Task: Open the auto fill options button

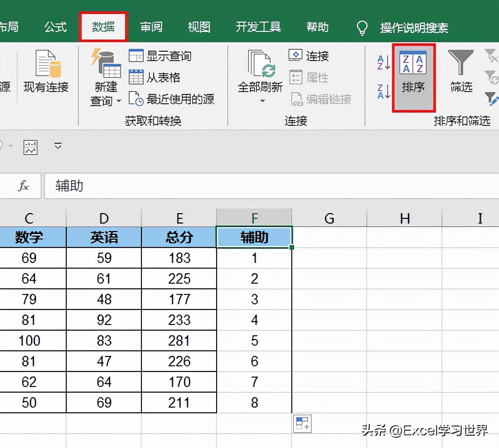Action: [302, 424]
